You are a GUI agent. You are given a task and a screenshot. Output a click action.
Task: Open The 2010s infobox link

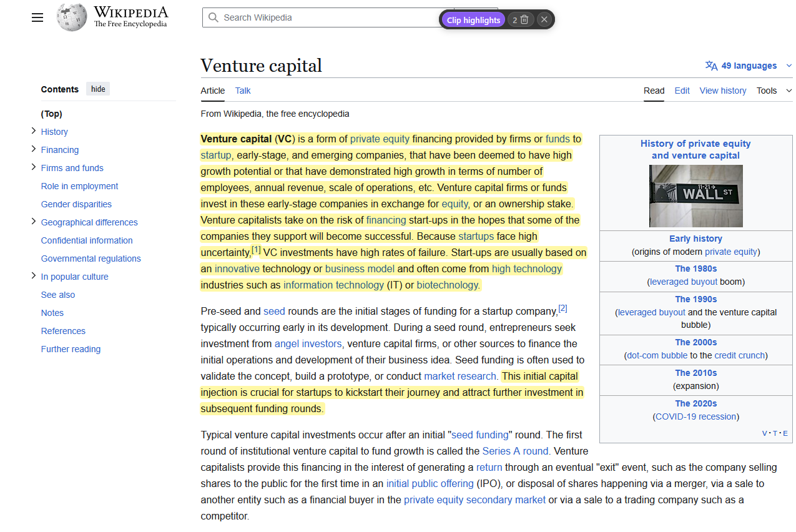coord(695,373)
